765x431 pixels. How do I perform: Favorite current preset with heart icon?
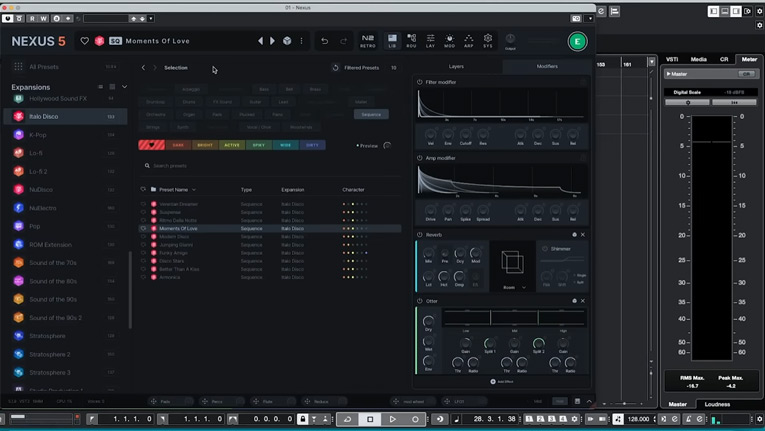coord(84,41)
